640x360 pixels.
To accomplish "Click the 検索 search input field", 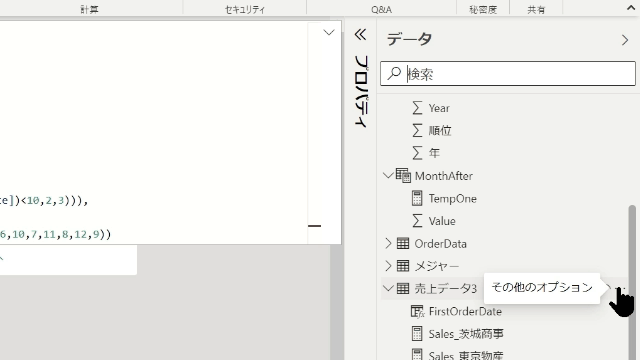I will pos(508,73).
